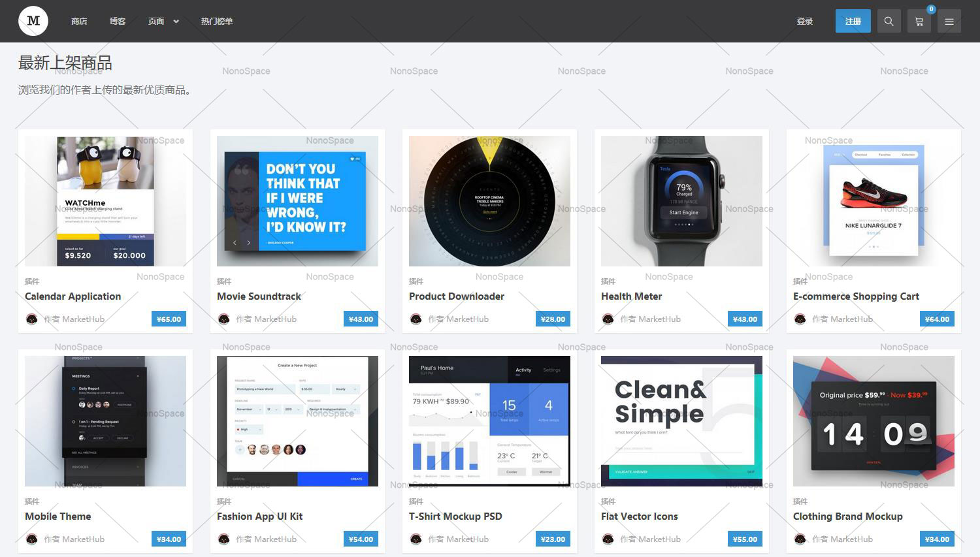Open the Movie Soundtrack title link
Screen dimensions: 980x557
pos(259,296)
